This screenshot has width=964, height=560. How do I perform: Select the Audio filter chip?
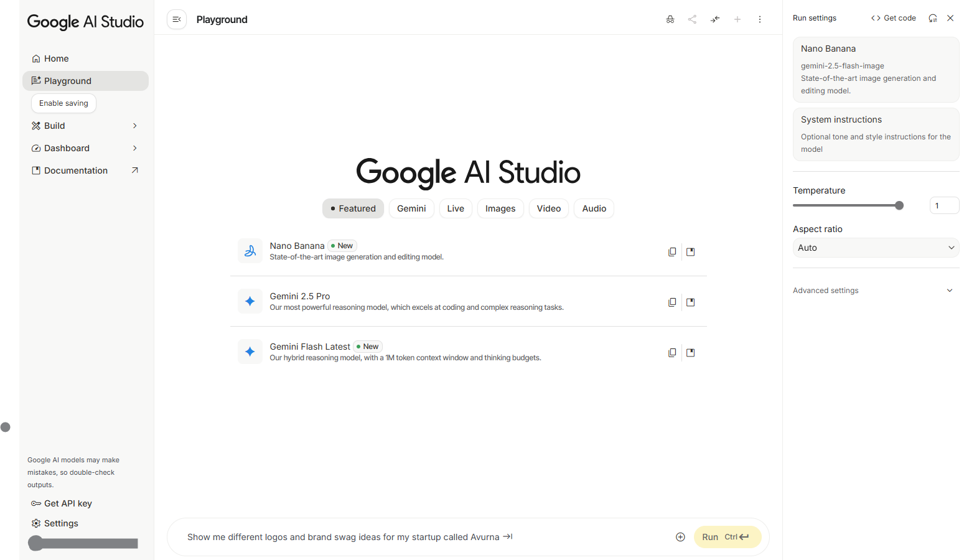pos(594,208)
